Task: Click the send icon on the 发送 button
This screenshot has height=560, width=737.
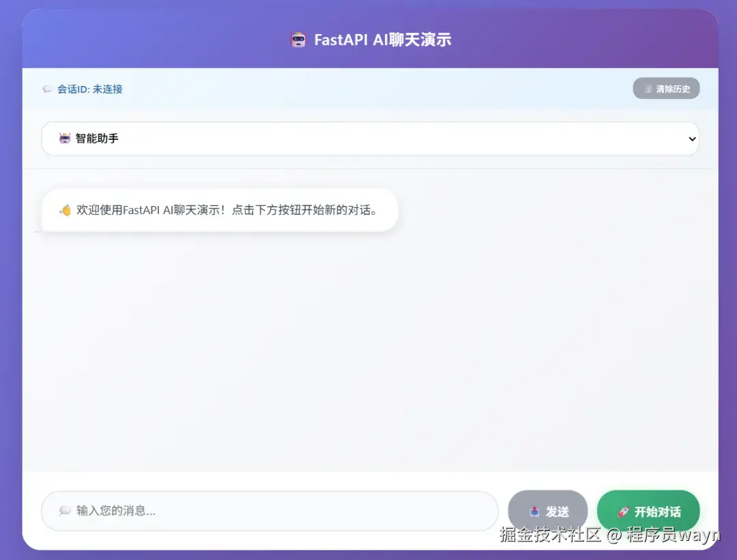Action: [534, 510]
